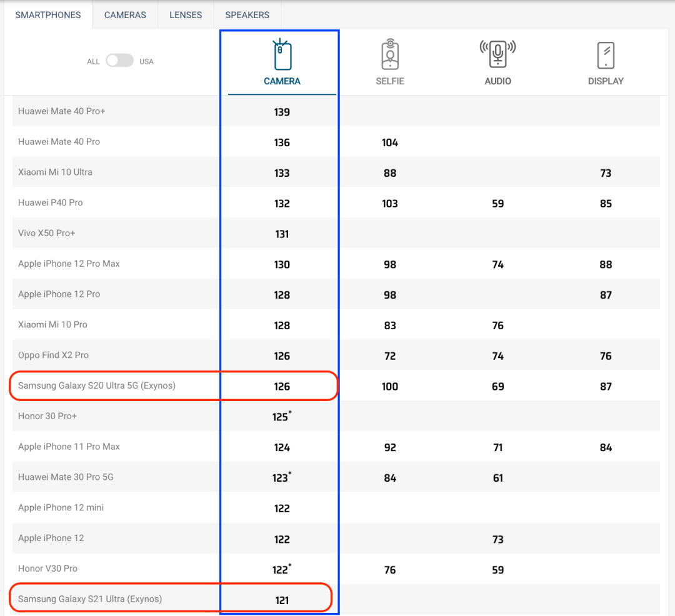Click the SELFIE column label
This screenshot has height=616, width=675.
point(390,81)
